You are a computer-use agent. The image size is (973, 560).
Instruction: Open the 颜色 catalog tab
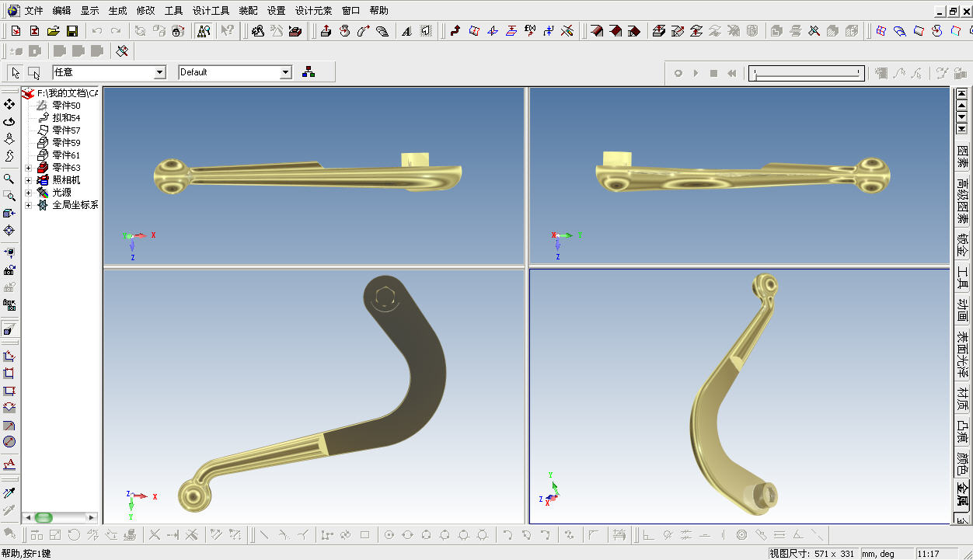click(962, 463)
